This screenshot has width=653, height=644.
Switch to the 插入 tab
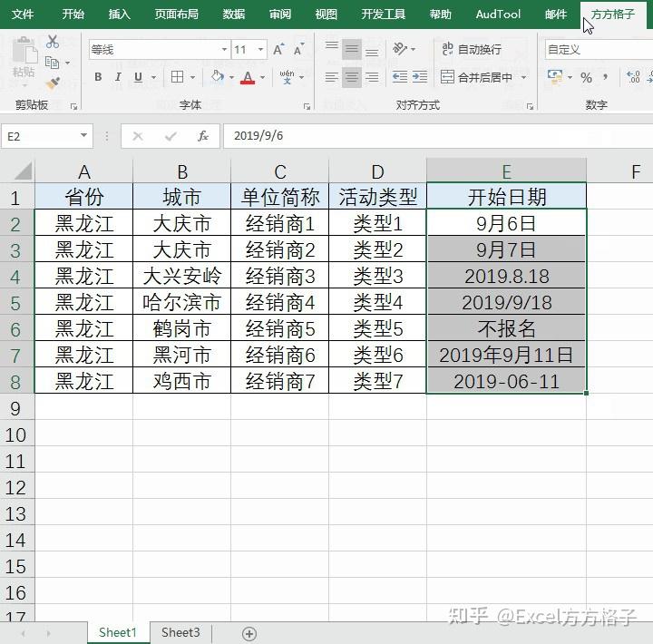point(119,15)
